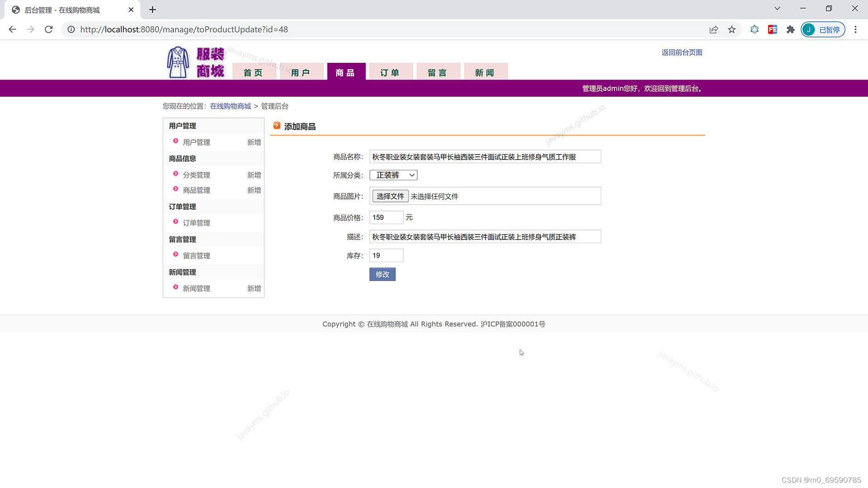Click the 在线购物商城 breadcrumb link
868x488 pixels.
coord(231,106)
